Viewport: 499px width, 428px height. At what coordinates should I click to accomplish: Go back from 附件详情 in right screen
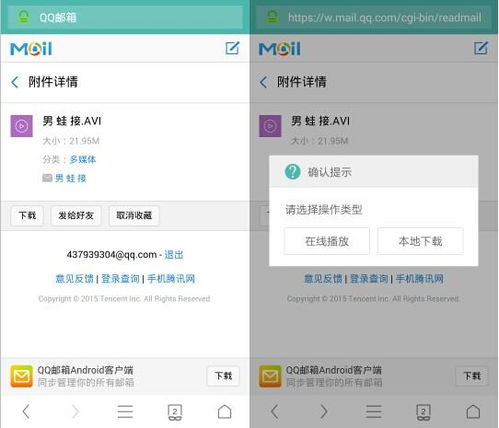pos(263,82)
